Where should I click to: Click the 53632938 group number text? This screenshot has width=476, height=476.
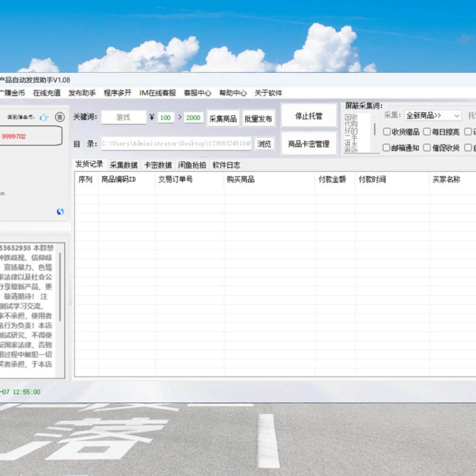pos(15,248)
